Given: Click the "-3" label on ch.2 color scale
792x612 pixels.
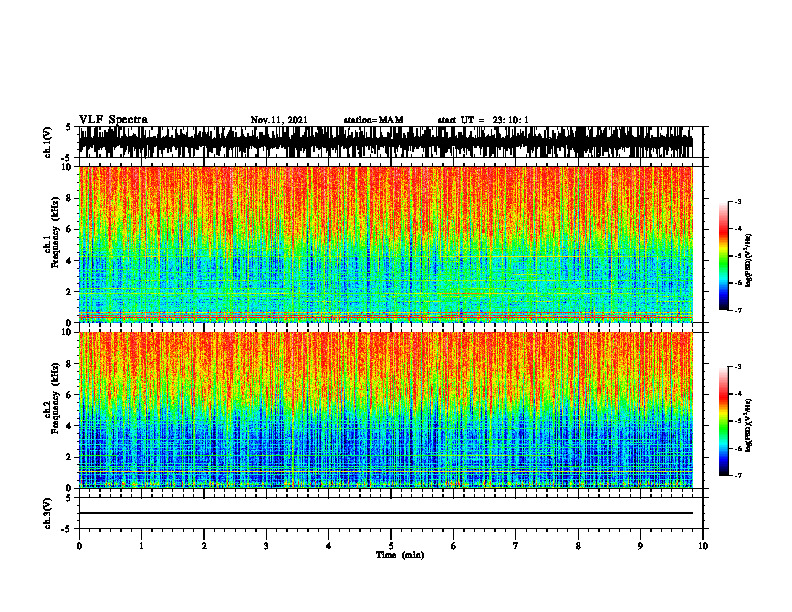Looking at the screenshot, I should (x=738, y=367).
